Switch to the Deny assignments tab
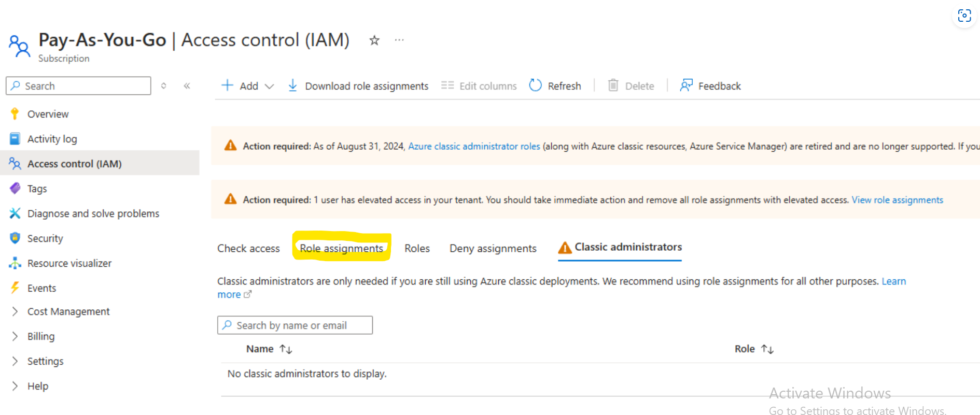 click(493, 248)
